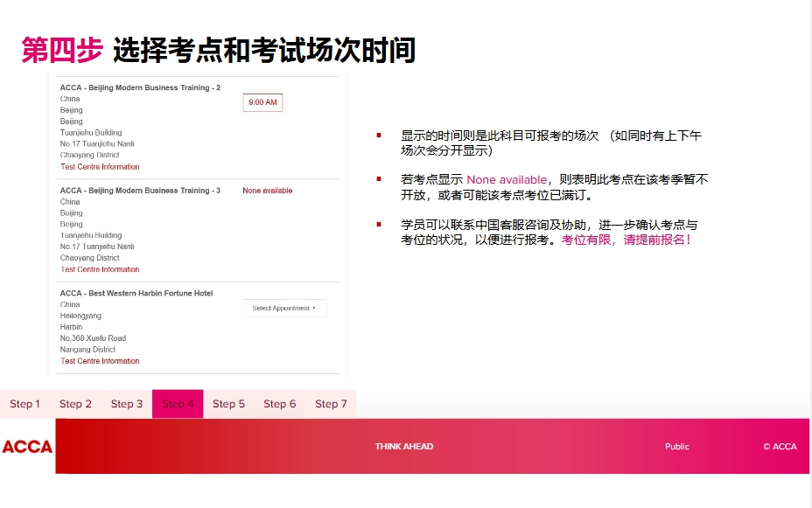
Task: Select the 9:00 AM appointment slot
Action: 262,102
